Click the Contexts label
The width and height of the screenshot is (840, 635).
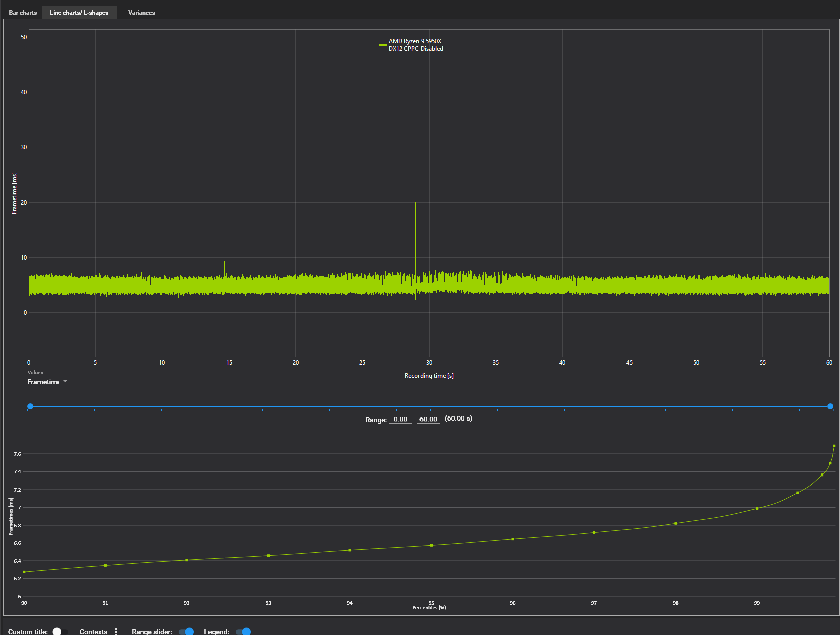(x=93, y=631)
